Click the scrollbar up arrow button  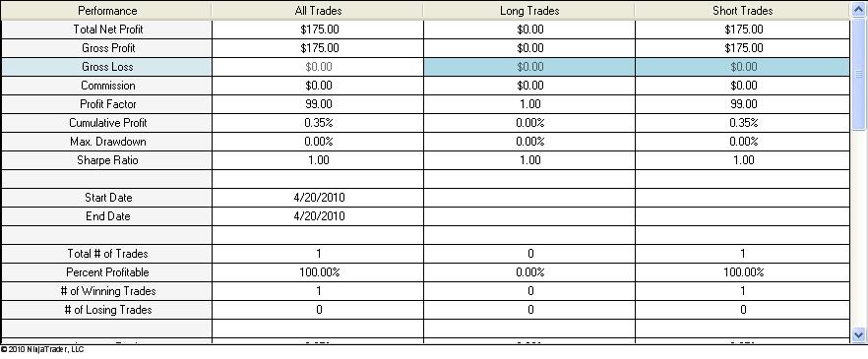click(858, 10)
